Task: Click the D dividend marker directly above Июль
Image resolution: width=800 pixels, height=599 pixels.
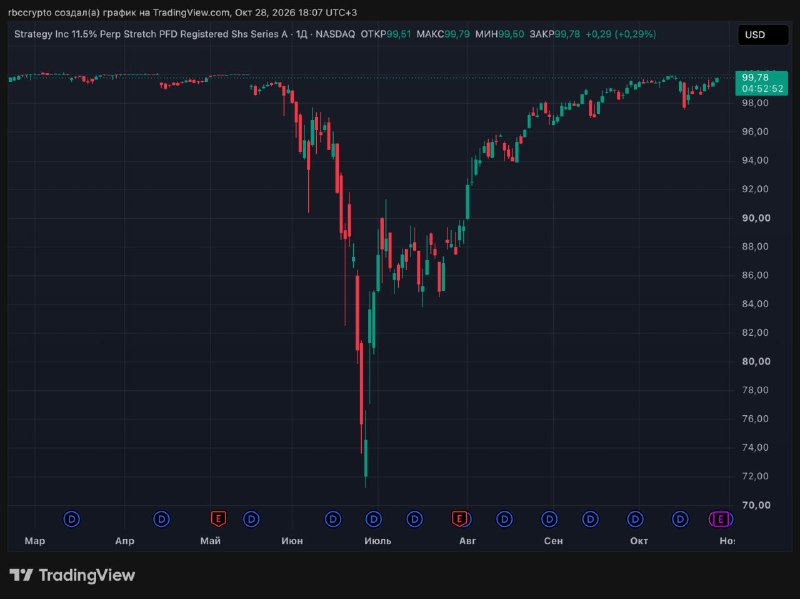Action: pos(374,519)
